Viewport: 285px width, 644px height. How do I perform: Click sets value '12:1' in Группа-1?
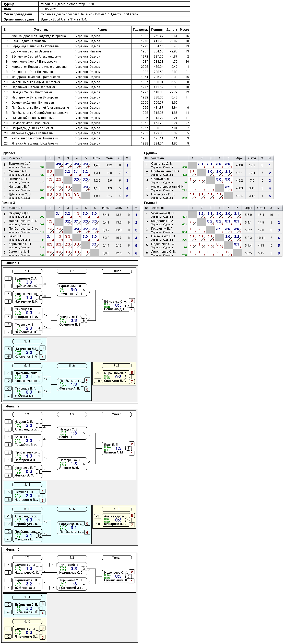point(110,165)
